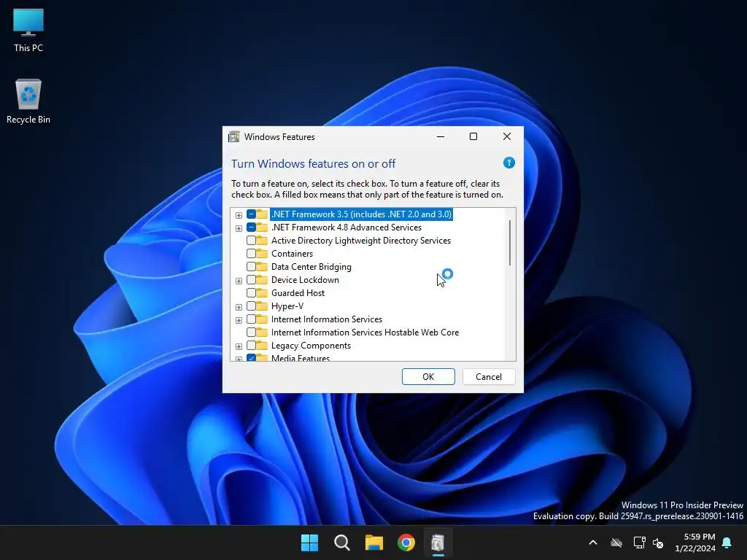The height and width of the screenshot is (560, 747).
Task: Enable IIS Hostable Web Core checkbox
Action: (251, 332)
